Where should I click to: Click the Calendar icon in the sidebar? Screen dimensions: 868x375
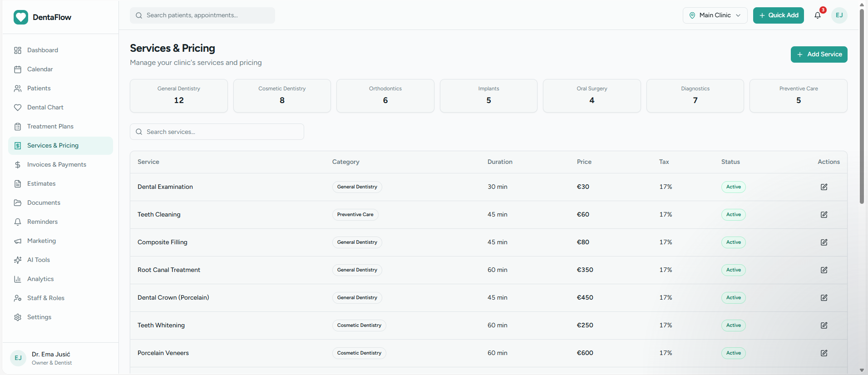tap(18, 69)
